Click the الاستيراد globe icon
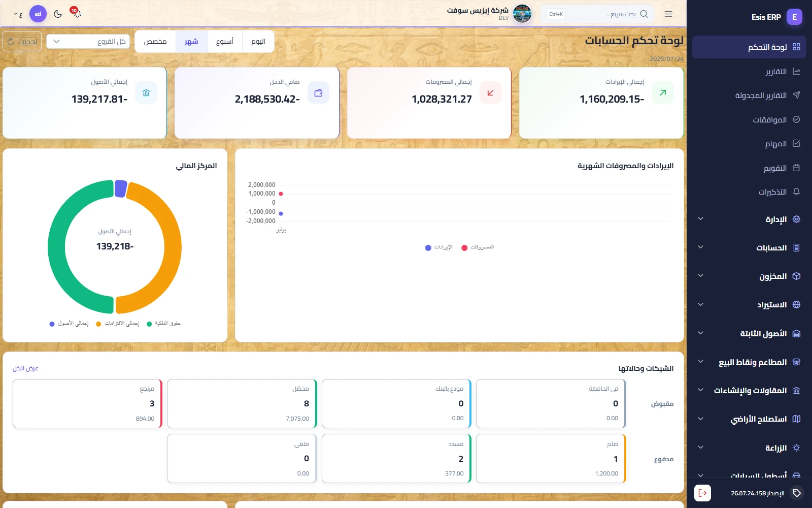 tap(796, 305)
